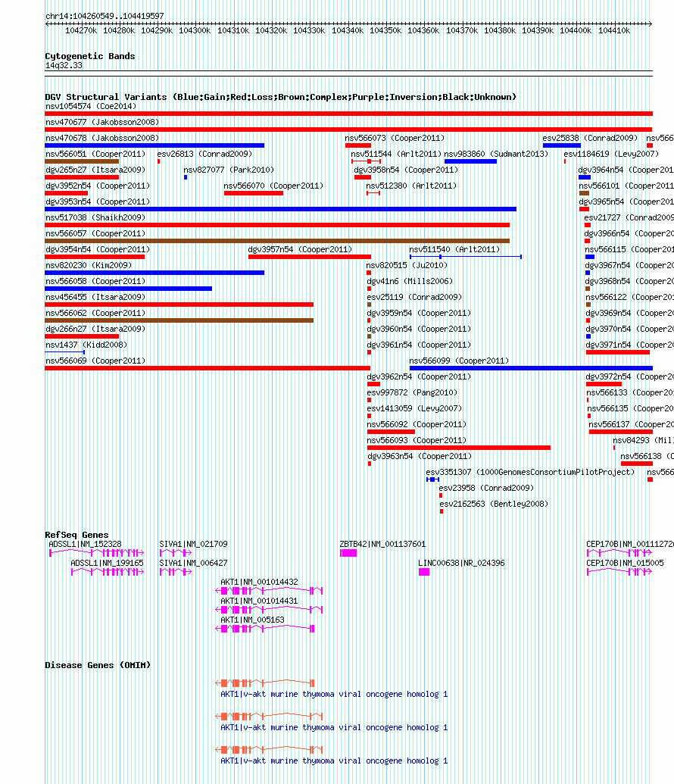Click the 104340k ruler tick label
The image size is (674, 784).
point(348,30)
